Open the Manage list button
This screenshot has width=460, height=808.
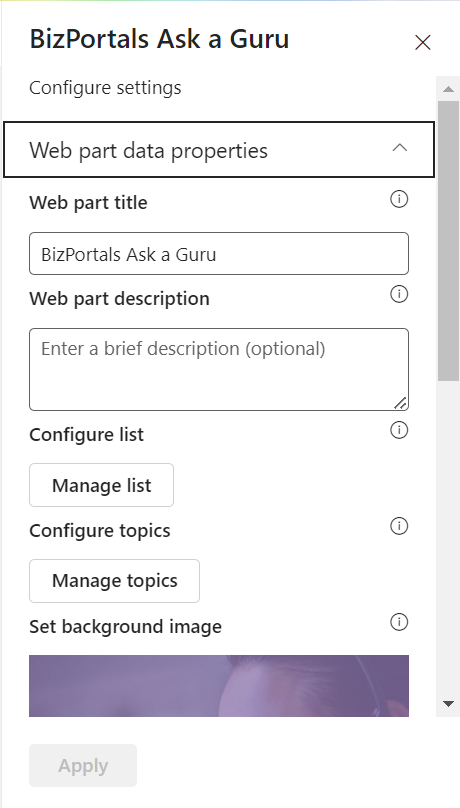point(101,485)
